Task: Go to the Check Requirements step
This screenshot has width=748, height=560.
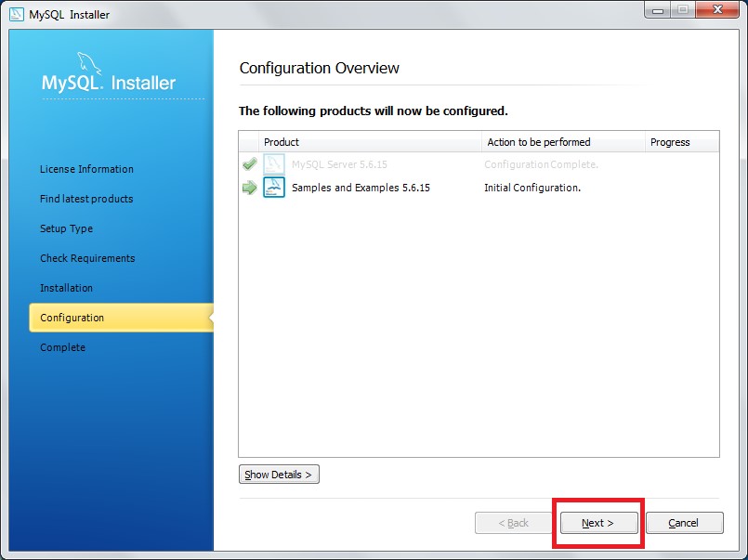Action: [87, 258]
